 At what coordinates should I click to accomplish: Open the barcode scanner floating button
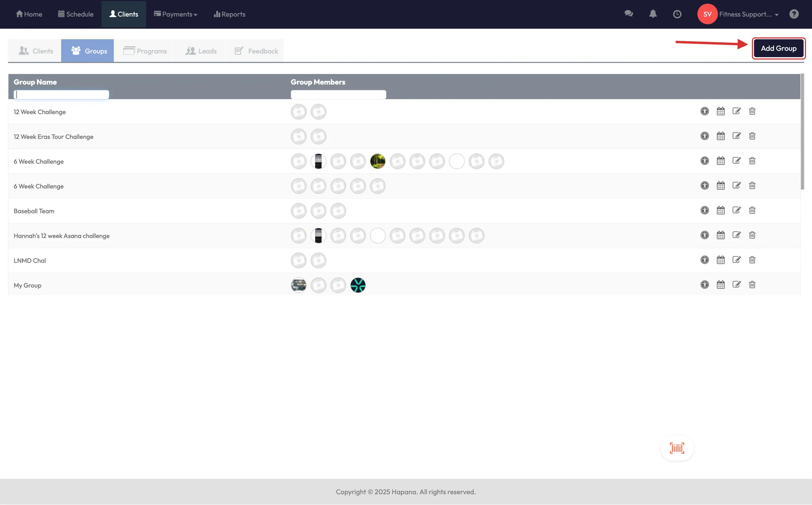pyautogui.click(x=677, y=448)
